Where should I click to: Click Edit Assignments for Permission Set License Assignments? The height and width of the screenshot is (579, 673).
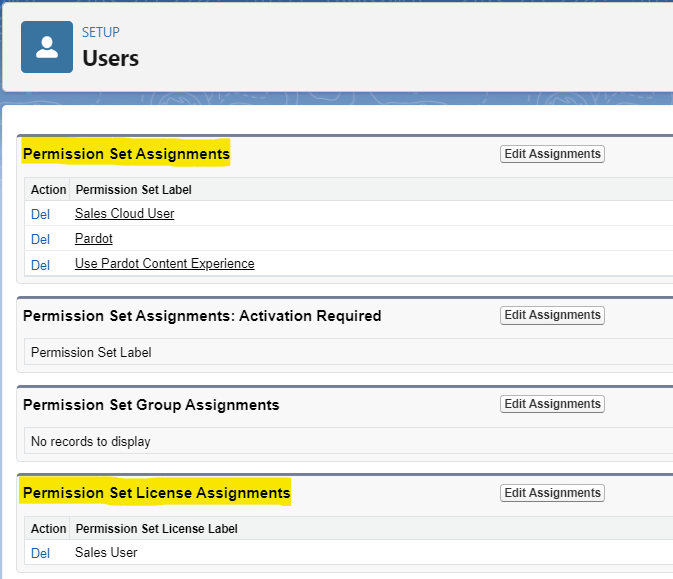tap(552, 493)
